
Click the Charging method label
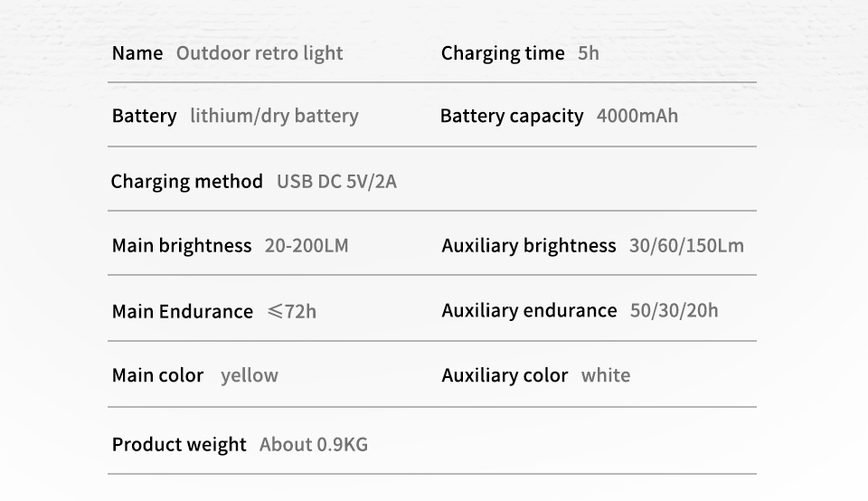186,182
